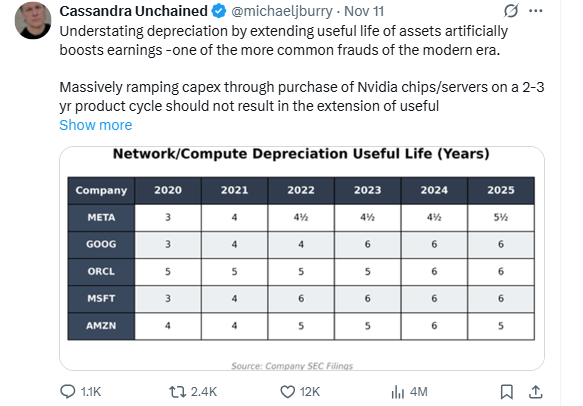Open Cassandra Unchained profile avatar

pyautogui.click(x=33, y=20)
